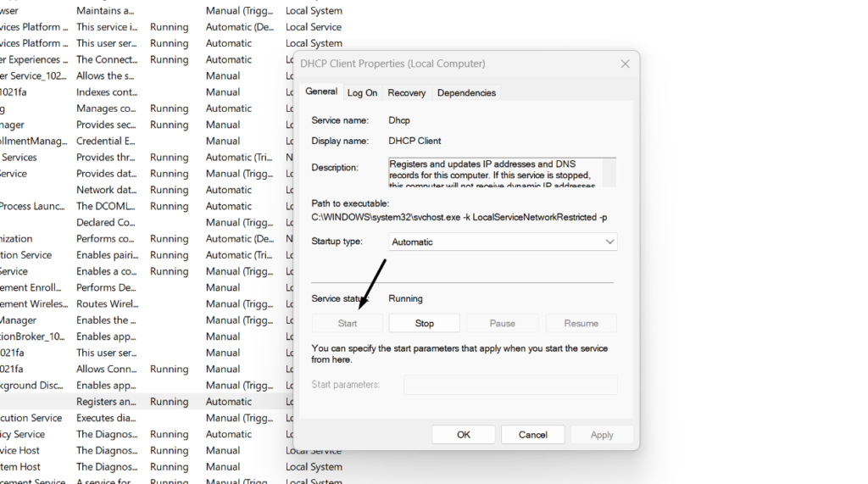Click inside the service Description text box
Image resolution: width=868 pixels, height=484 pixels.
click(x=500, y=172)
